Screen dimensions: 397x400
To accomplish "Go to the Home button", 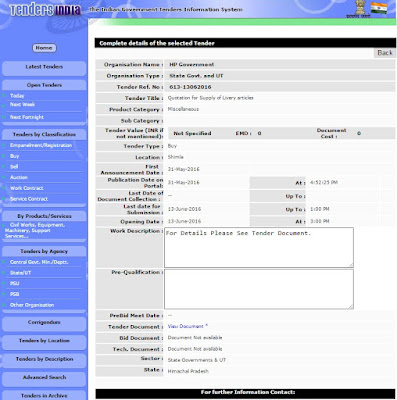I will click(x=44, y=48).
